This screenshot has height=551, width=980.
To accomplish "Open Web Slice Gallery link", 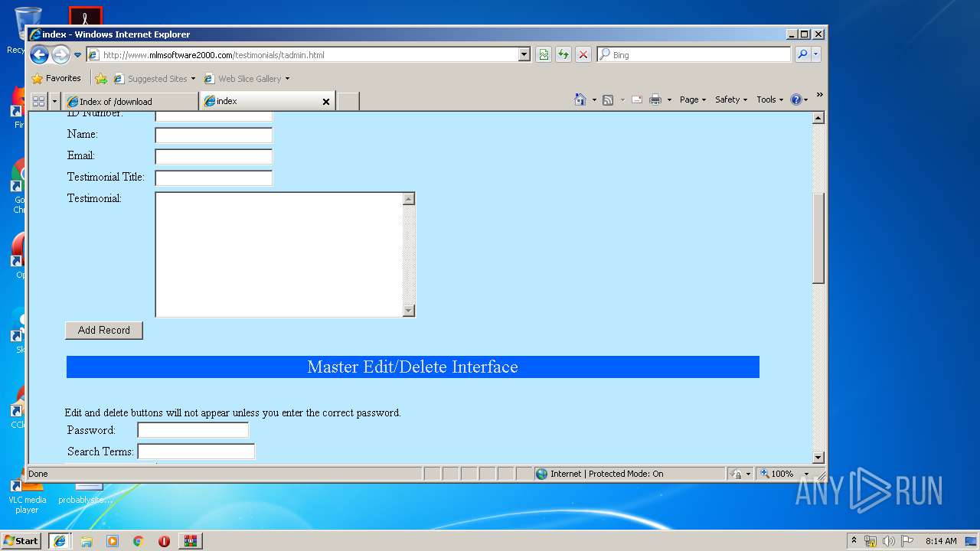I will coord(247,78).
